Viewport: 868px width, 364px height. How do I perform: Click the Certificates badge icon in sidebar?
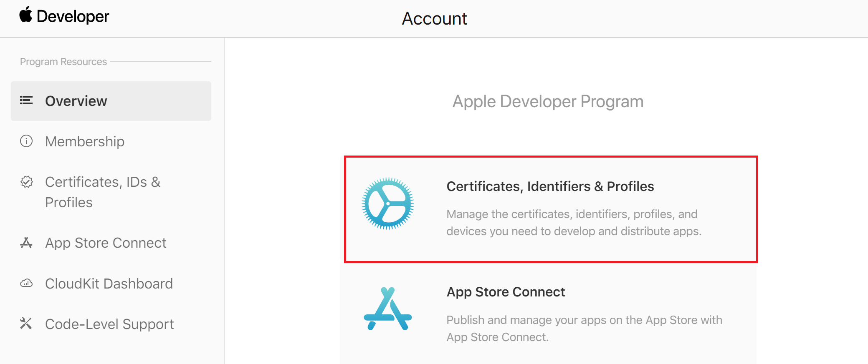pyautogui.click(x=27, y=182)
